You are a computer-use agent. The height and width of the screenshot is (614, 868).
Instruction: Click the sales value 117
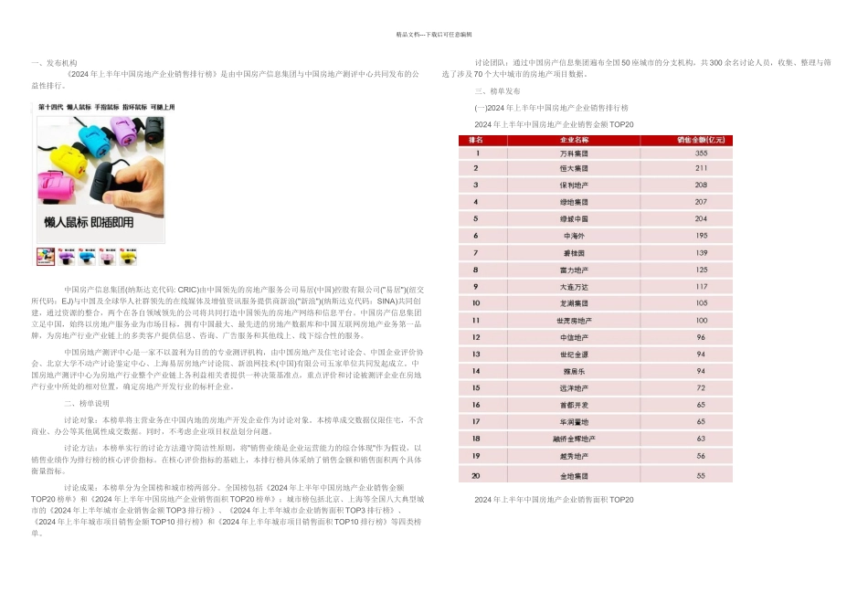(x=702, y=286)
